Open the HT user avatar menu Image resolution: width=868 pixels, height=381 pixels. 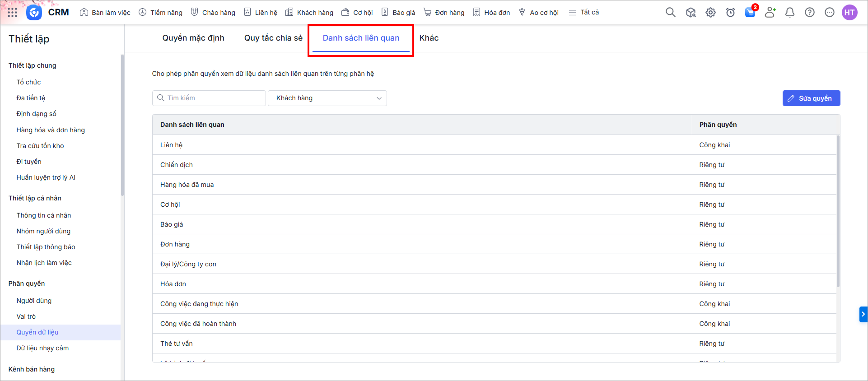[x=849, y=12]
